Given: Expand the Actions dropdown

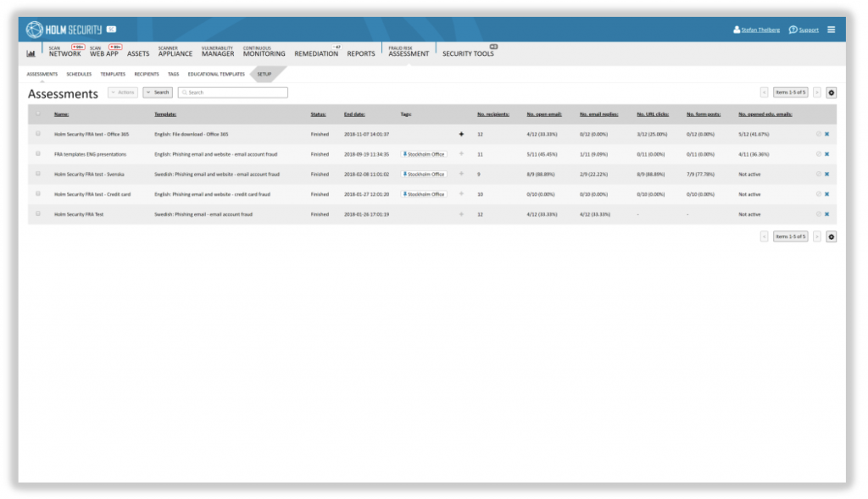Looking at the screenshot, I should coord(123,92).
